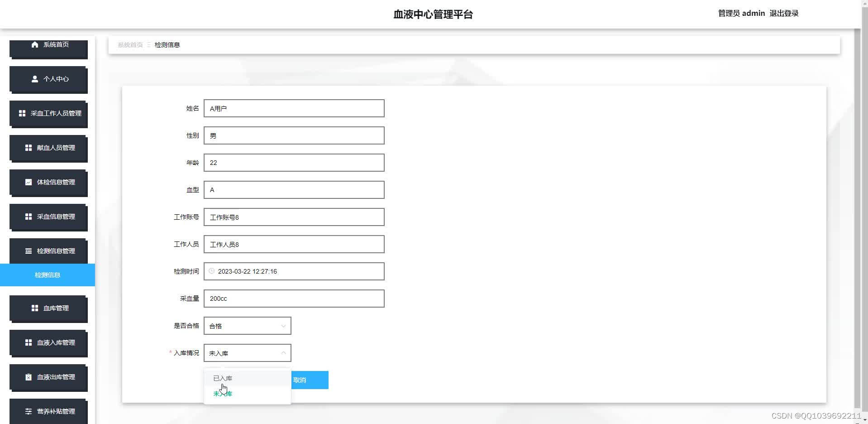Click the 工作账号 field containing 工作账号8
This screenshot has width=868, height=424.
(x=294, y=217)
